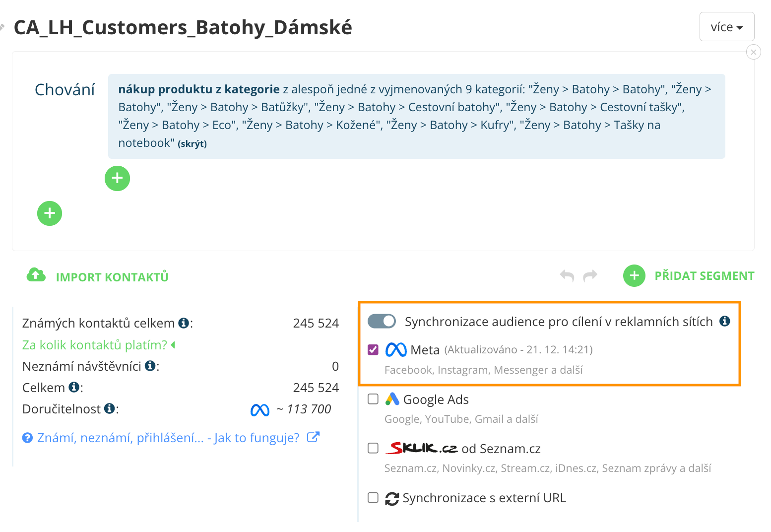Click the redo arrow icon

pos(590,275)
